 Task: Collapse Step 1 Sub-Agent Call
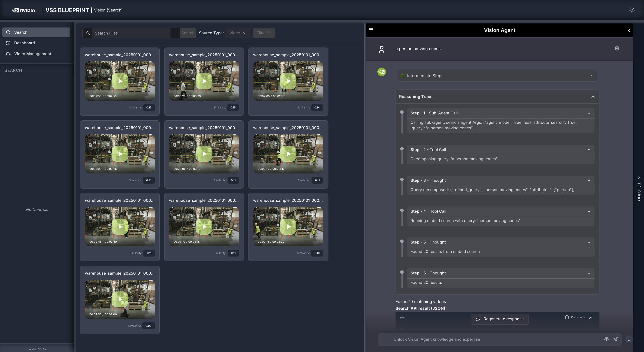[589, 113]
